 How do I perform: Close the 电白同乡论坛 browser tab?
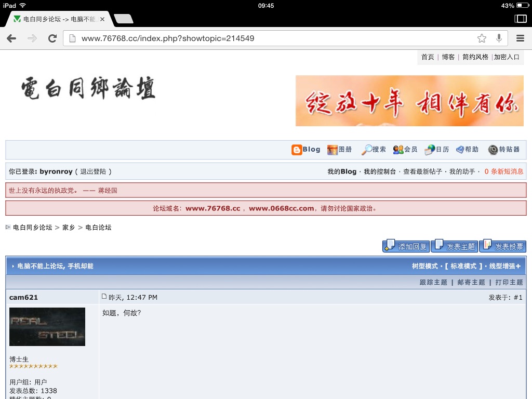click(x=102, y=19)
